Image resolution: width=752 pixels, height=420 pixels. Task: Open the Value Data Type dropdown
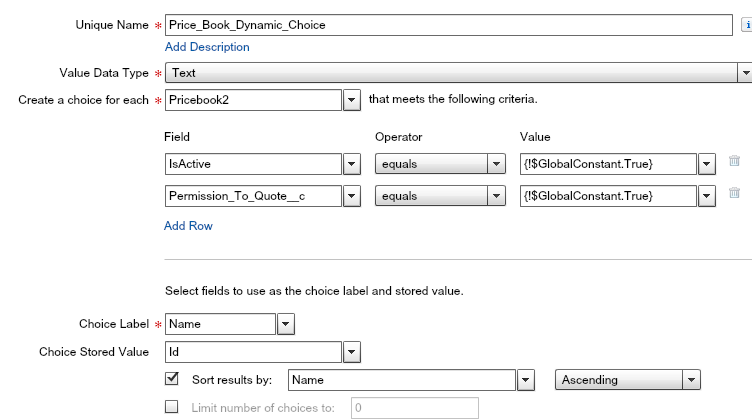744,73
